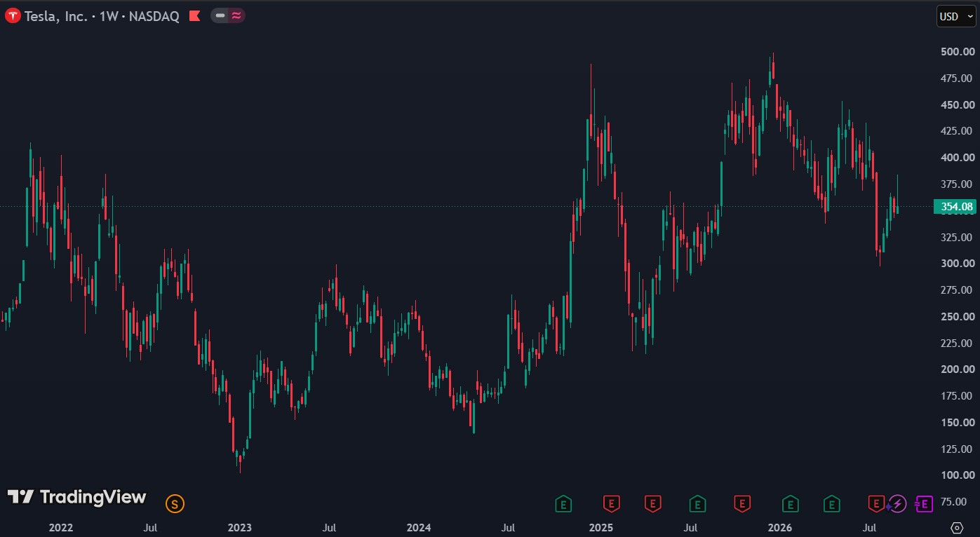
Task: Click the red flag icon beside NASDAQ
Action: (195, 15)
